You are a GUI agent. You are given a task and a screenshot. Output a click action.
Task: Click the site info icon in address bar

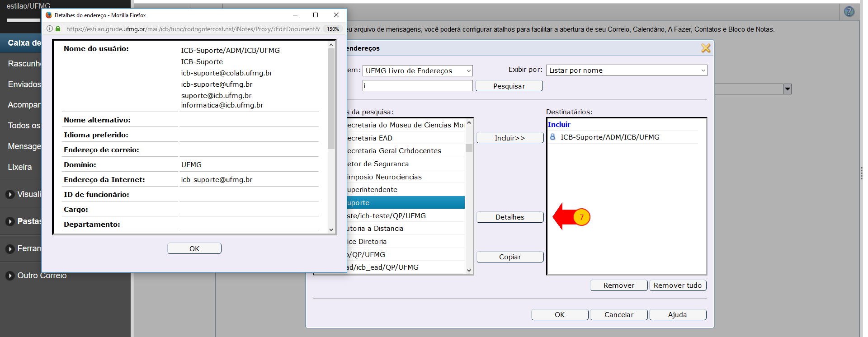point(50,29)
